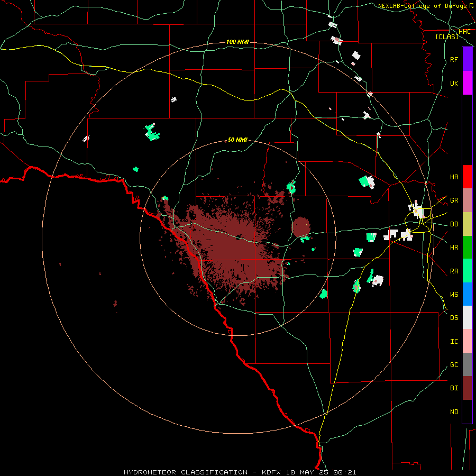Viewport: 476px width, 476px height.
Task: Click the HR legend label
Action: [x=454, y=248]
